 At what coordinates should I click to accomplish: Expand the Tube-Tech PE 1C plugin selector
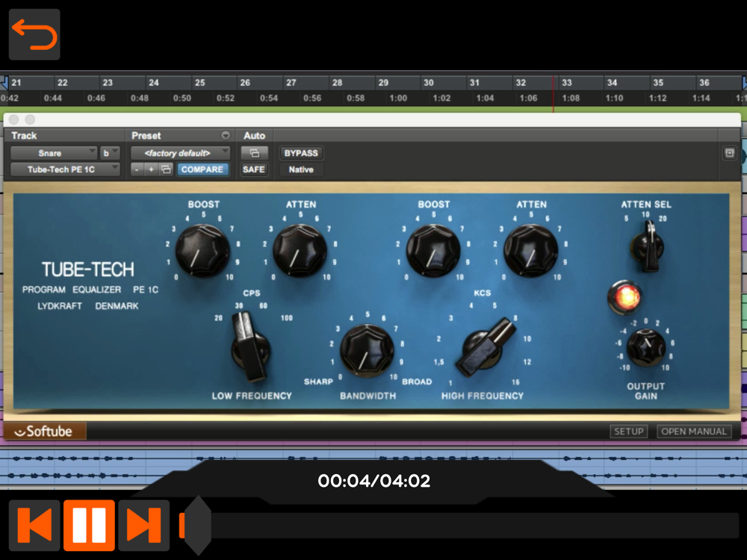pyautogui.click(x=65, y=169)
